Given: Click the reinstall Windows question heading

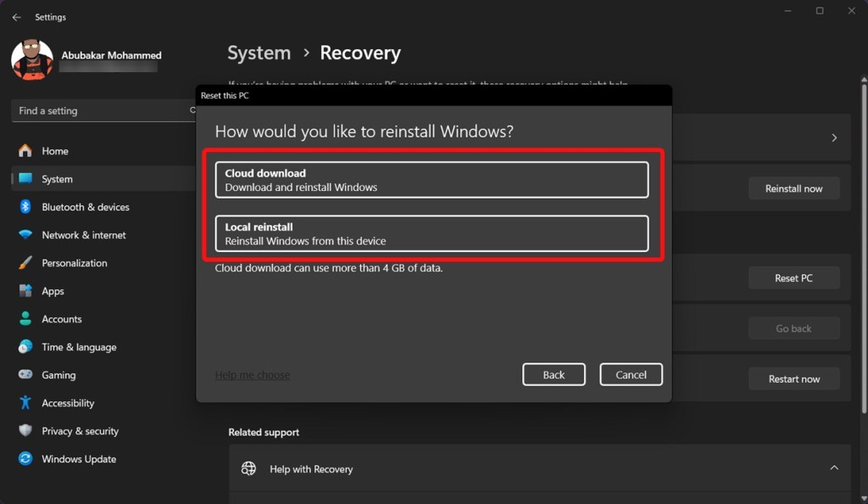Looking at the screenshot, I should [x=364, y=132].
